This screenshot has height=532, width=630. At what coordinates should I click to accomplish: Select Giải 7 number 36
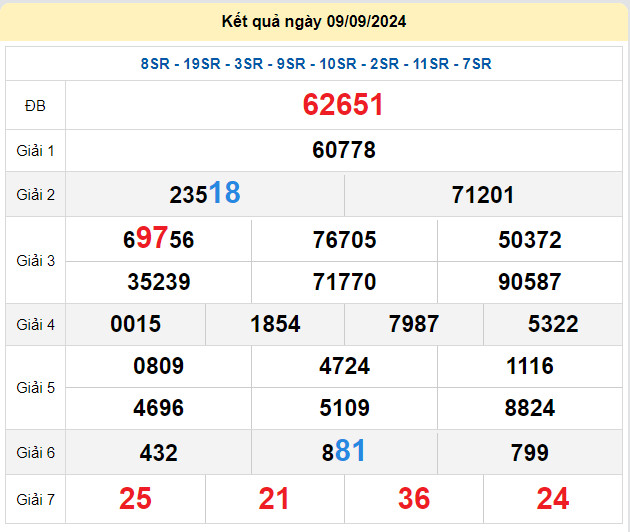[x=414, y=499]
